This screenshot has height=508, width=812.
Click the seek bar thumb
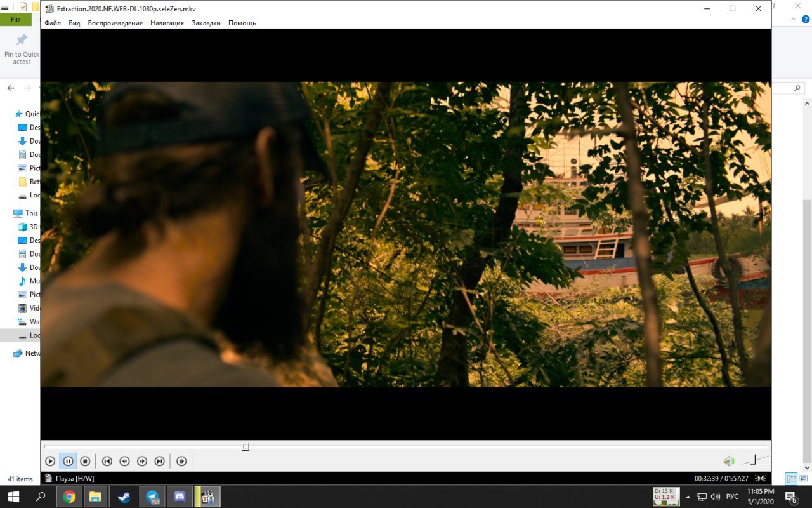(246, 447)
